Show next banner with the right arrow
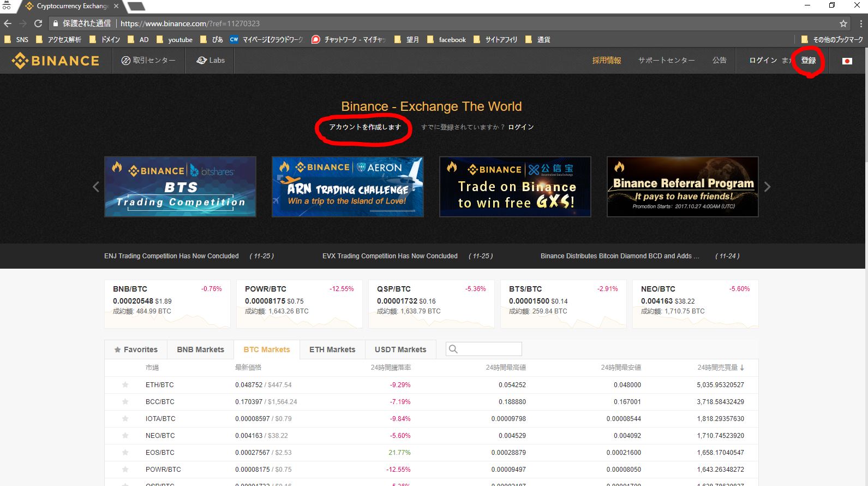 [x=767, y=187]
